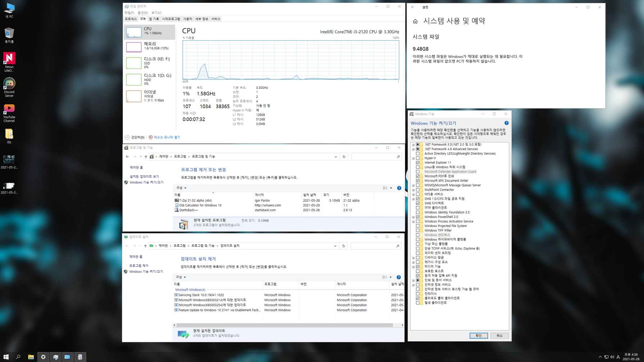Switch to 시작프로그램 tab
This screenshot has width=644, height=362.
point(171,19)
